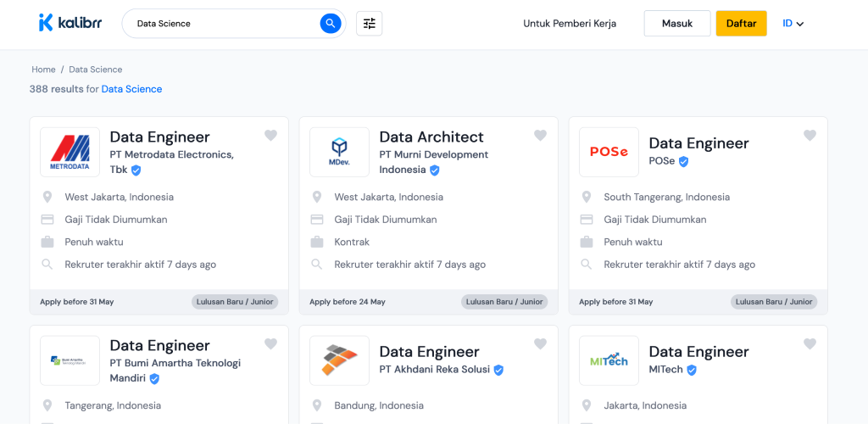Click verified badge beside Mandiri
Screen dimensions: 868x424
154,378
